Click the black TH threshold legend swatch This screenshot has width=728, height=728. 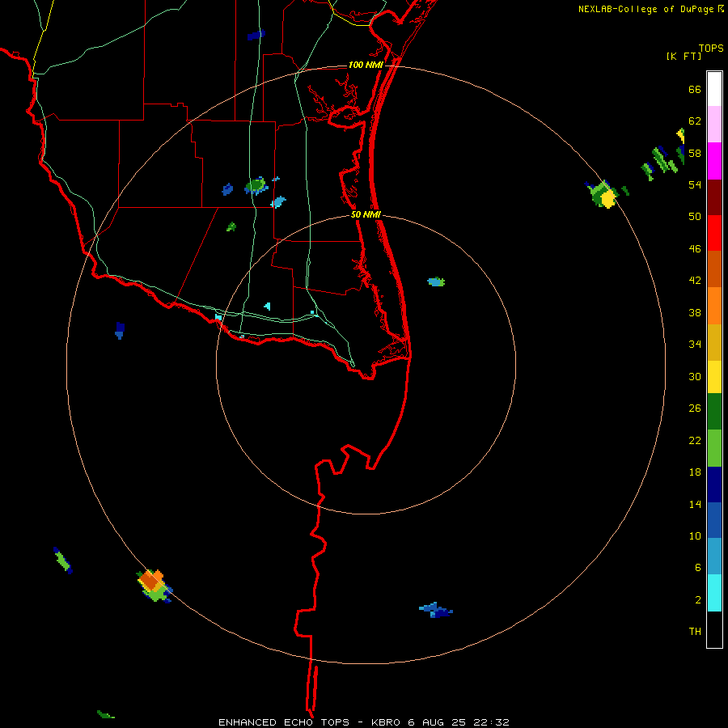(714, 629)
